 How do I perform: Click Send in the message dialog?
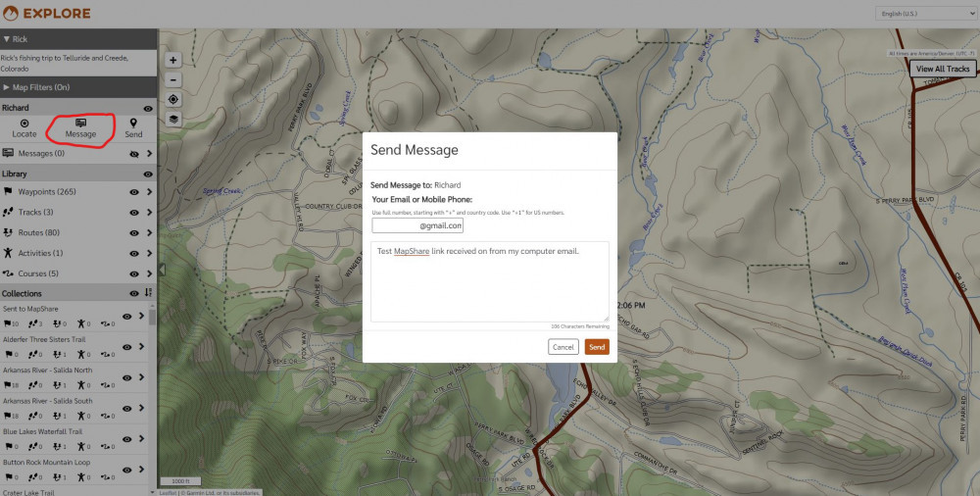coord(597,346)
